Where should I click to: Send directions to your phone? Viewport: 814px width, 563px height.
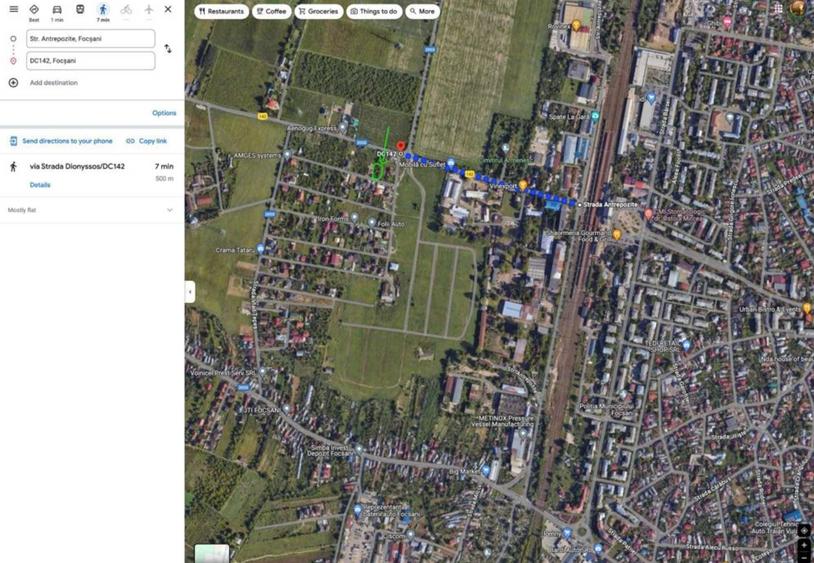(61, 141)
